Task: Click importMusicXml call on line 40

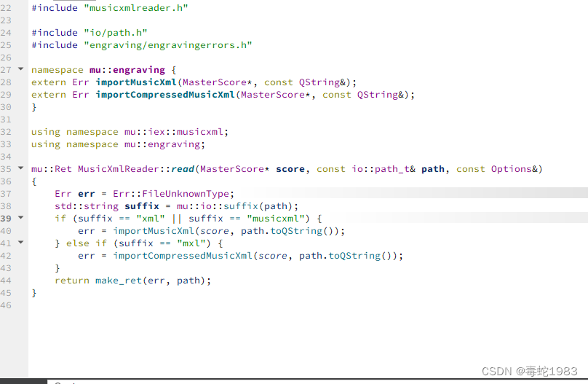Action: point(154,231)
